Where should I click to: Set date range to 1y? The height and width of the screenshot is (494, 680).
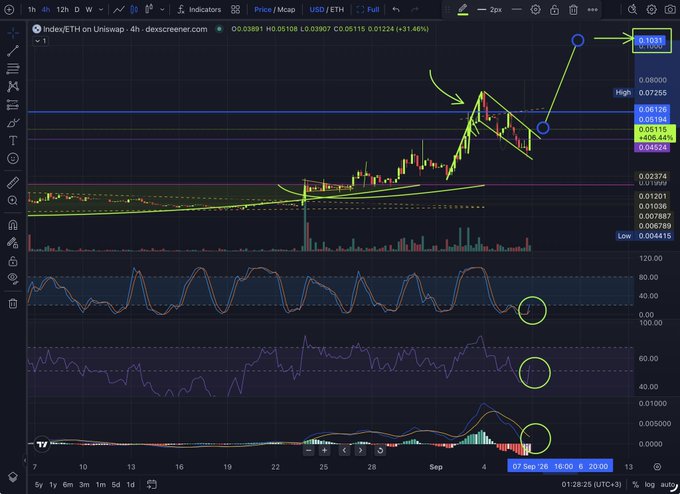[x=53, y=484]
